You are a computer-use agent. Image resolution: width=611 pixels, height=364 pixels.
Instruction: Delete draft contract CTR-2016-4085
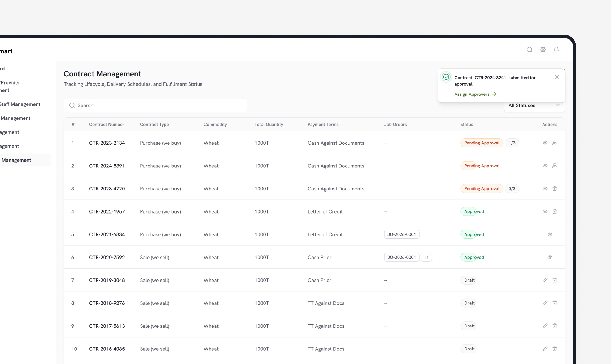coord(555,349)
